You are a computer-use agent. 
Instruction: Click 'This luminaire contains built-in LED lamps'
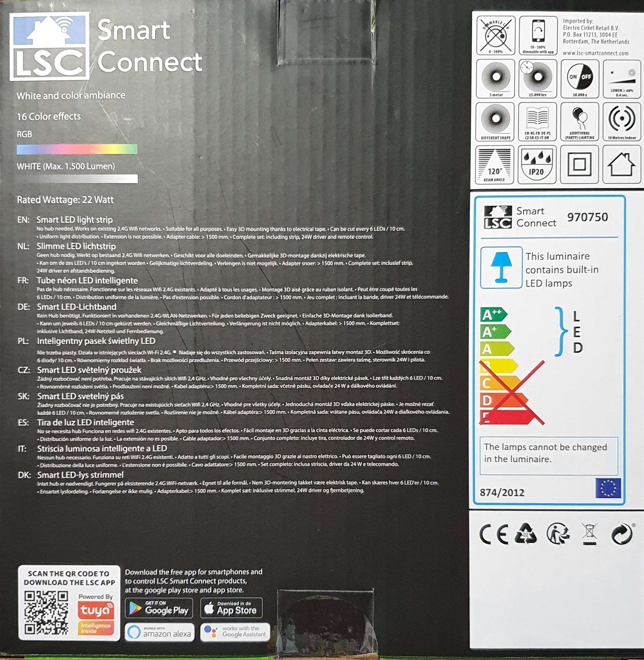pyautogui.click(x=562, y=270)
